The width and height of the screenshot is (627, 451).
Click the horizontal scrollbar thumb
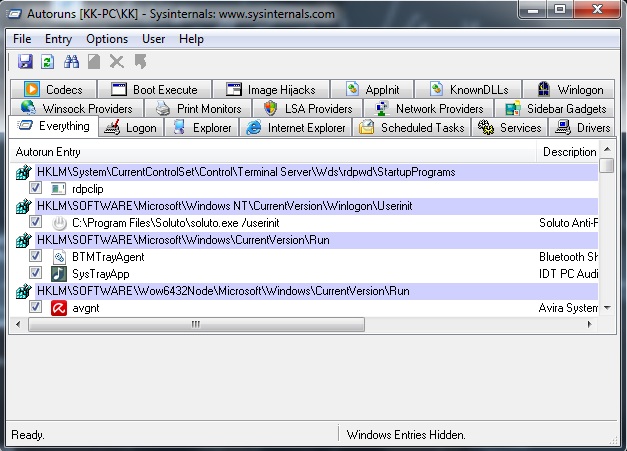click(196, 325)
